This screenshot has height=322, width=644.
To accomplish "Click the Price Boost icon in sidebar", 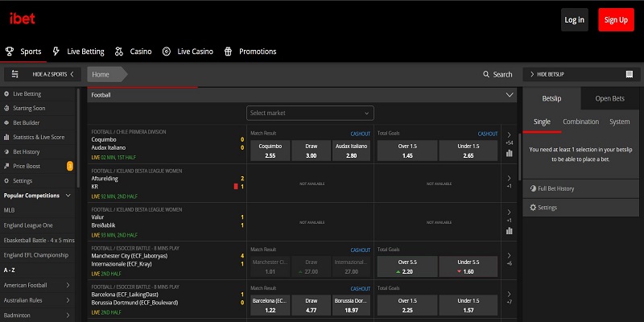I will pyautogui.click(x=7, y=166).
